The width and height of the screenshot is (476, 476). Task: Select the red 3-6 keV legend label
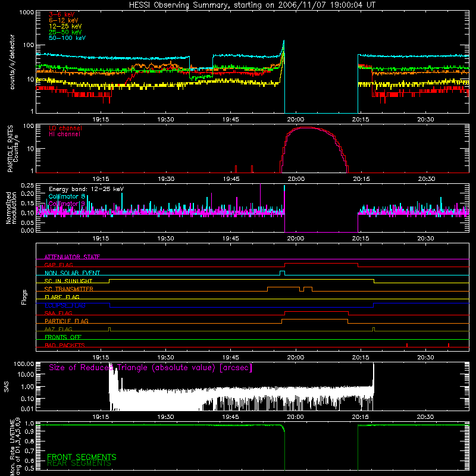pos(62,14)
